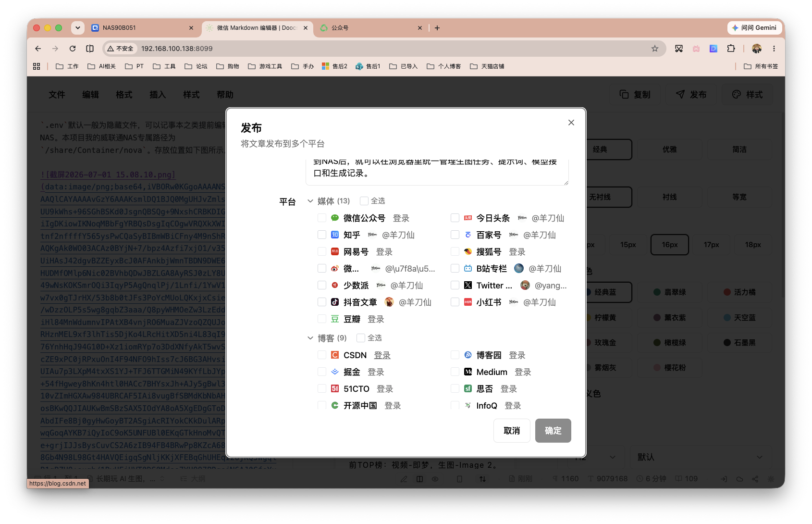Image resolution: width=812 pixels, height=524 pixels.
Task: Open the 插入 menu
Action: [158, 95]
